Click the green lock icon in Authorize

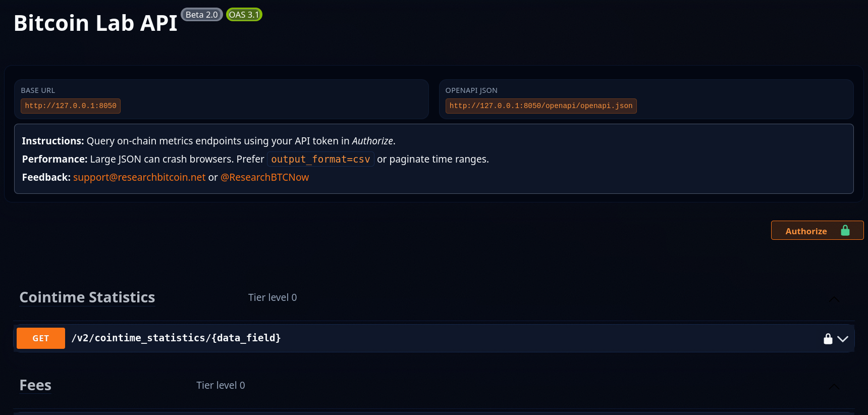845,231
